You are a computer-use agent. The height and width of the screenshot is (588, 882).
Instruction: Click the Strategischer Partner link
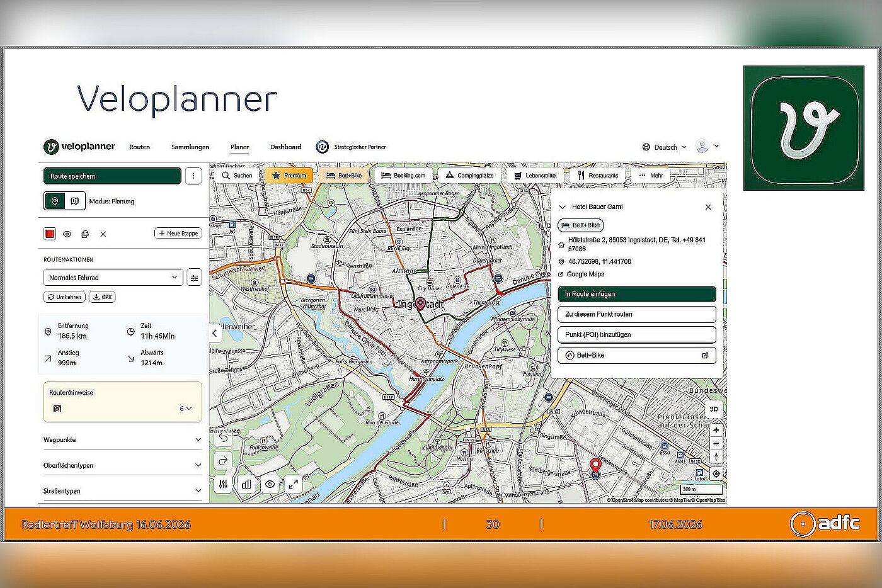click(x=351, y=147)
